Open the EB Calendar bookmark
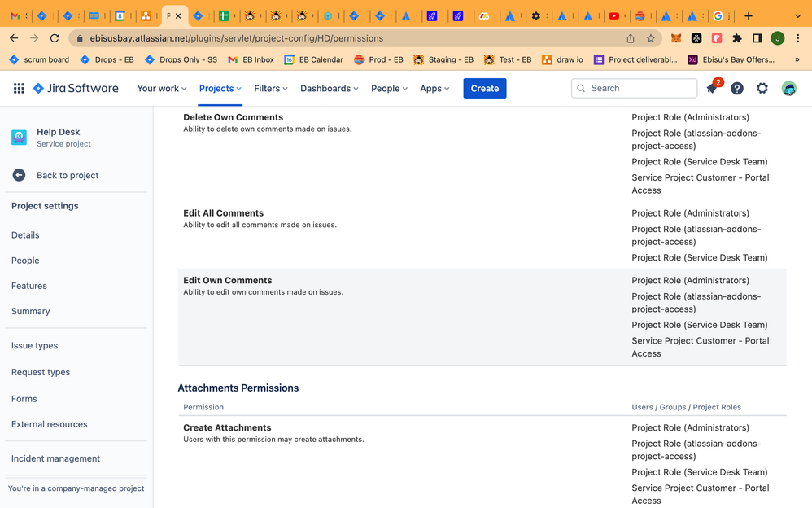The image size is (812, 508). 314,59
